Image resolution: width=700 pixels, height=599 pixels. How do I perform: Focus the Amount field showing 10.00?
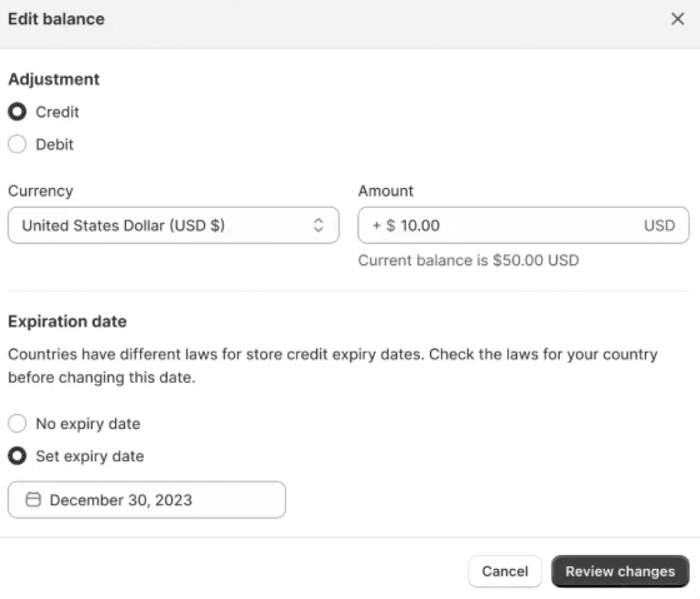[x=517, y=226]
